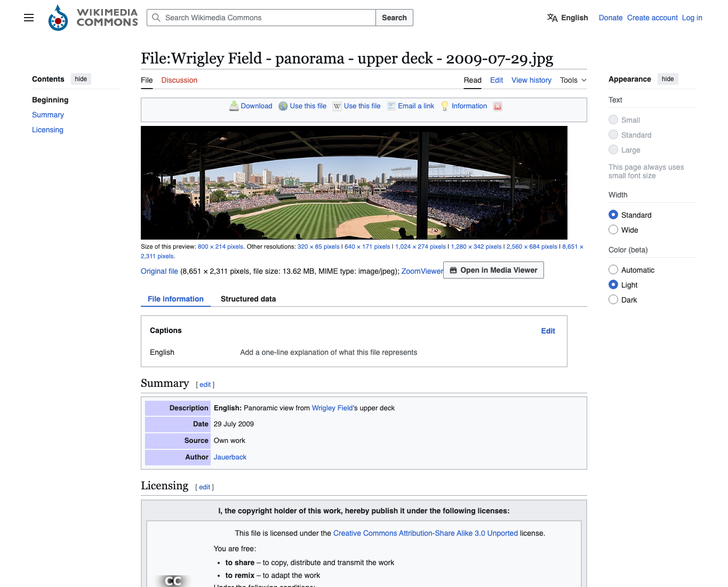The image size is (728, 587).
Task: Open the View history tab
Action: [531, 80]
